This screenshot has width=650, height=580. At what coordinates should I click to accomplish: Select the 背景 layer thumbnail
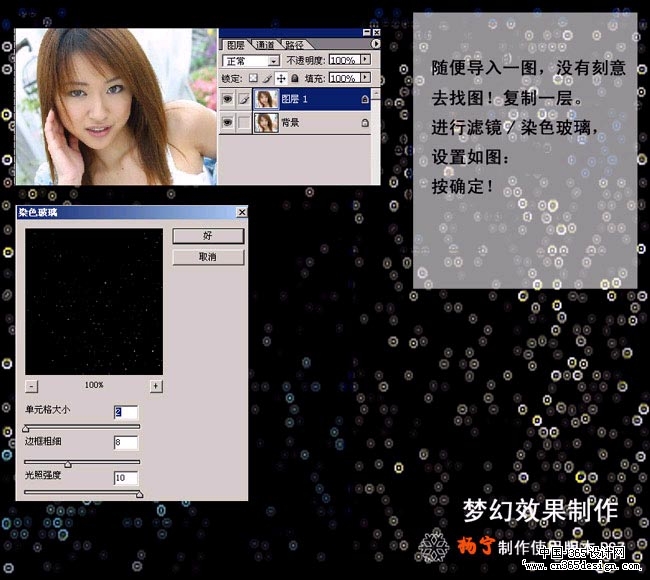coord(266,123)
